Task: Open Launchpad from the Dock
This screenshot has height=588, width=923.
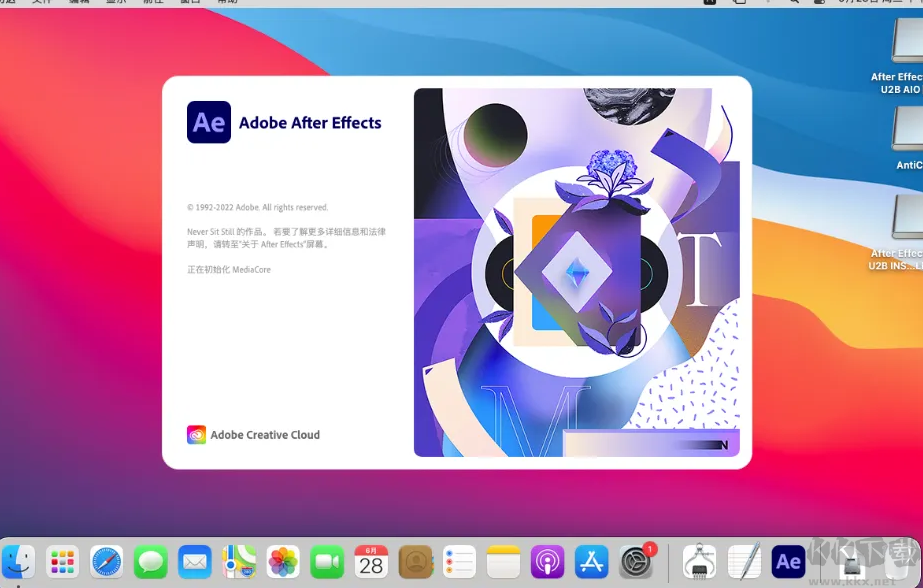Action: pyautogui.click(x=62, y=561)
